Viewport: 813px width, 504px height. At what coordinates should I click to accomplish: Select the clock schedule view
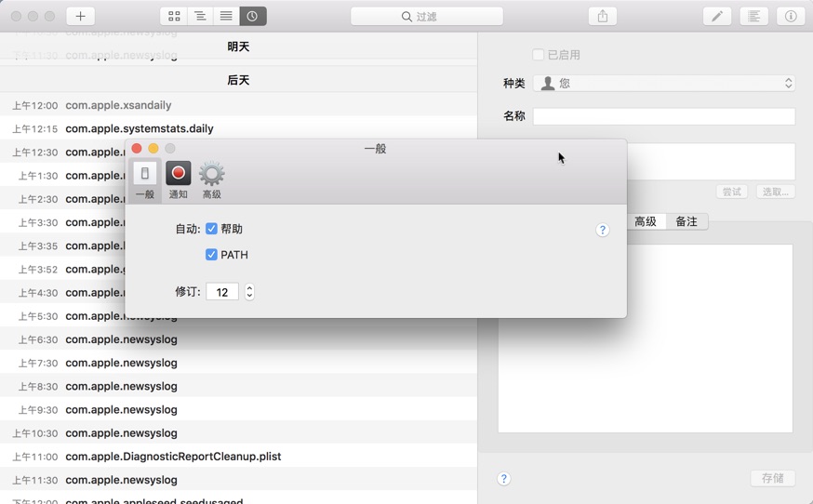point(252,16)
